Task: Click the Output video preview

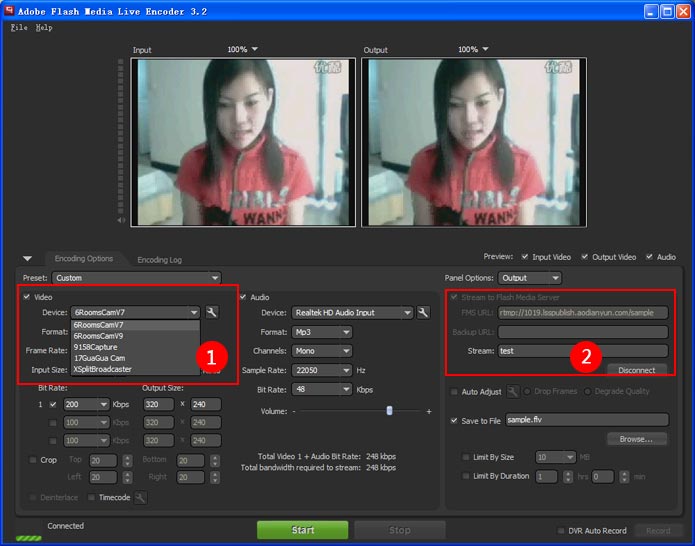Action: pyautogui.click(x=474, y=142)
